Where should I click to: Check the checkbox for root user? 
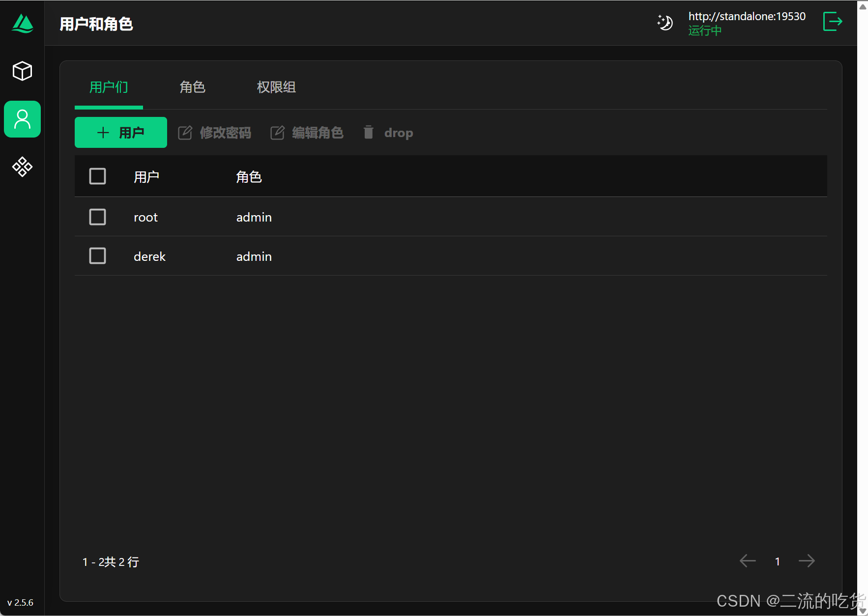(x=97, y=217)
